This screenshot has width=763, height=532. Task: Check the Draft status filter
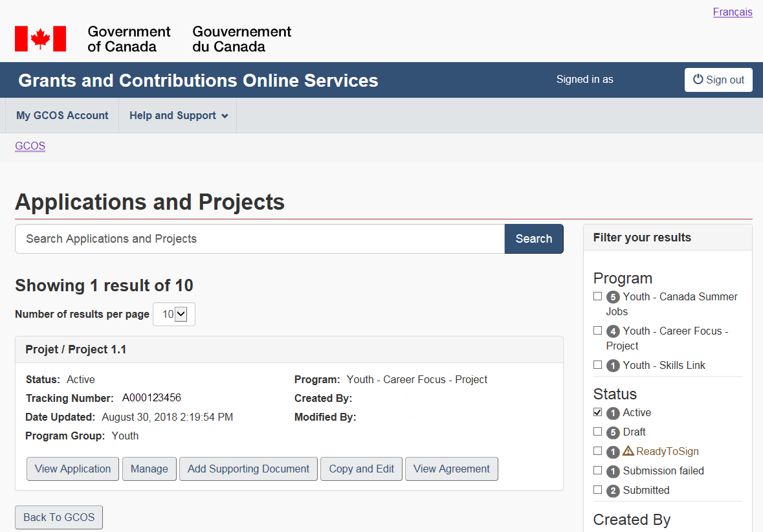point(597,432)
